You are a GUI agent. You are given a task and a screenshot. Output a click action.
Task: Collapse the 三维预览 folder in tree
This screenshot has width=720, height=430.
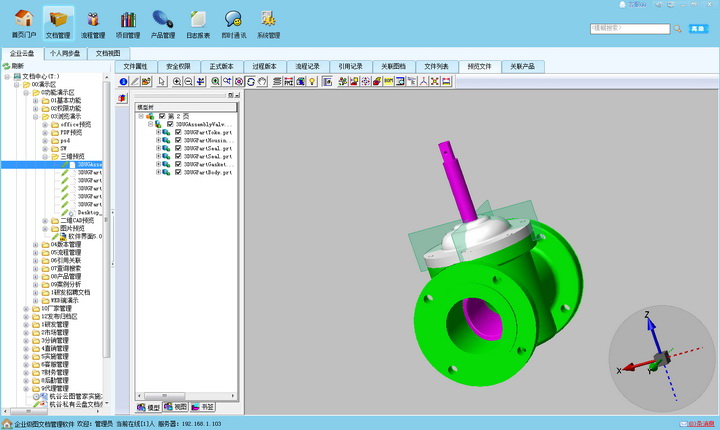click(x=46, y=156)
